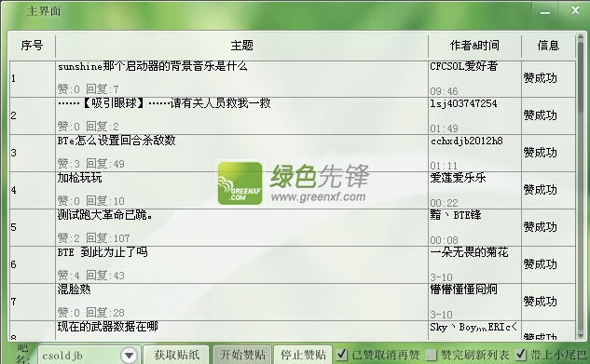Click scrollbar down arrow of the list

coord(581,335)
